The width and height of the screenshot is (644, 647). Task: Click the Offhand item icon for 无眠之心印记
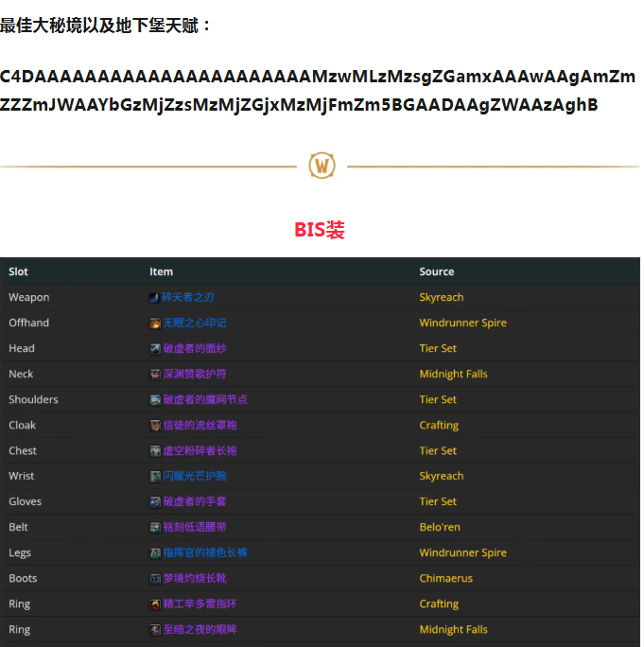(x=154, y=323)
